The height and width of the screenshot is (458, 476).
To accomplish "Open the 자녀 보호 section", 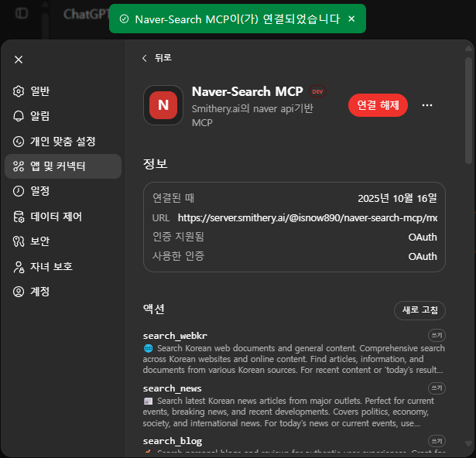I will (63, 266).
